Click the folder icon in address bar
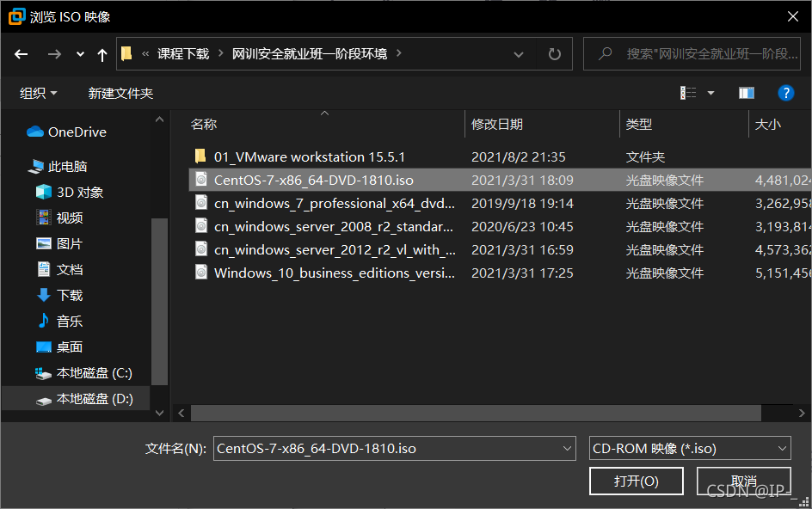The height and width of the screenshot is (509, 812). tap(126, 54)
